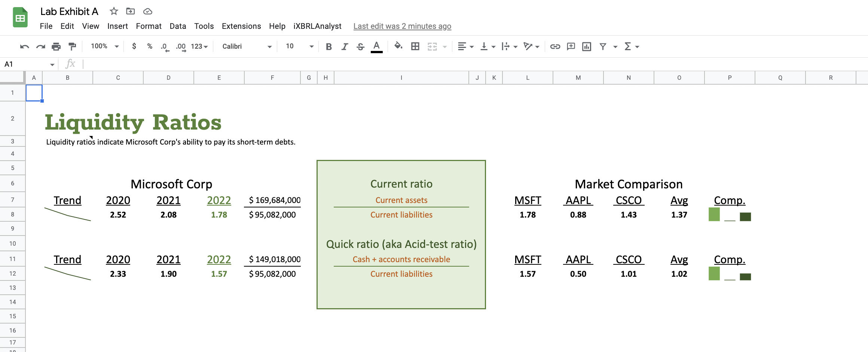Image resolution: width=868 pixels, height=352 pixels.
Task: Select the Market Comparison heading
Action: click(x=629, y=184)
